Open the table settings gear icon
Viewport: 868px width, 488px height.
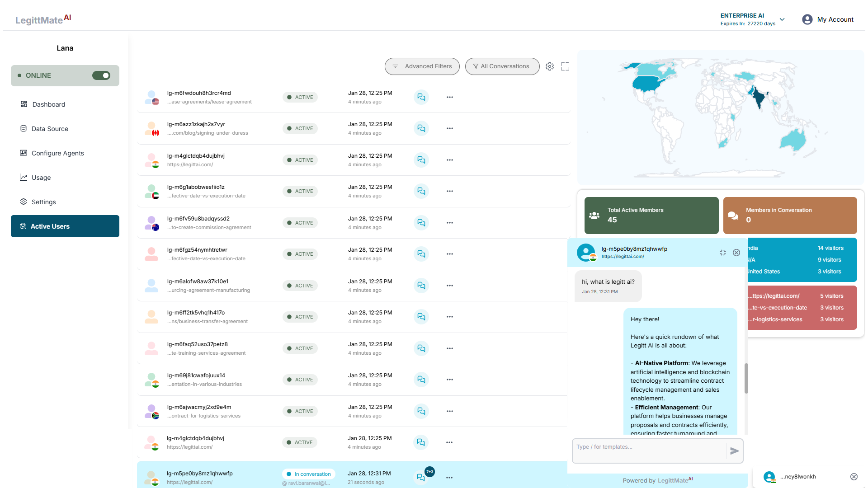[x=549, y=66]
